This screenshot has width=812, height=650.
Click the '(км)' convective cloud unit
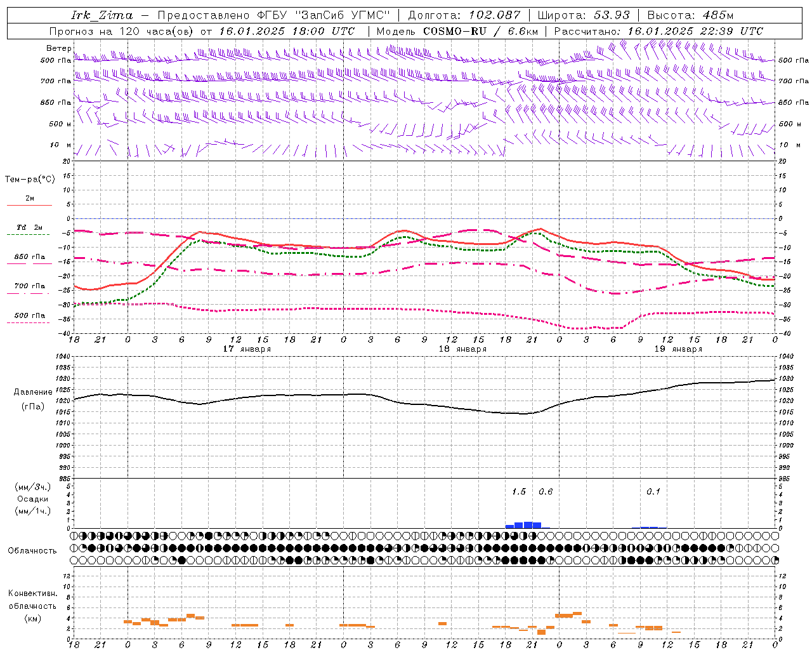(33, 618)
